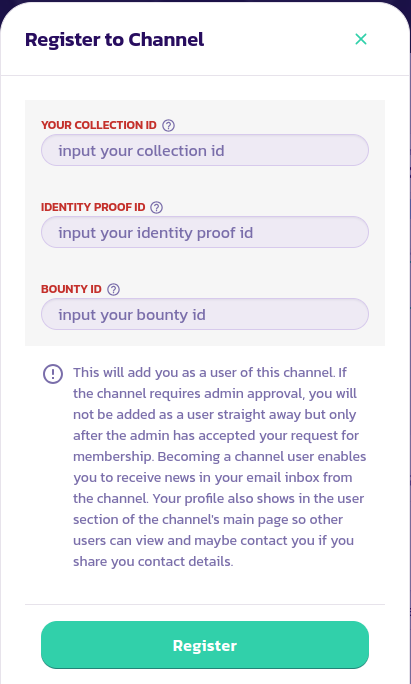Click the first line starting 'This will add you'

pos(210,373)
